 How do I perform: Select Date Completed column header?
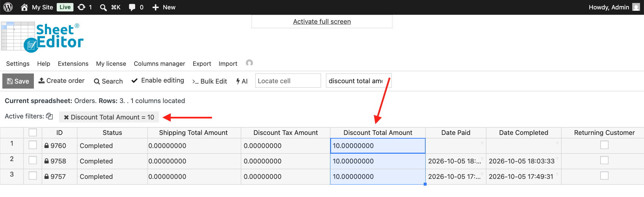click(524, 133)
